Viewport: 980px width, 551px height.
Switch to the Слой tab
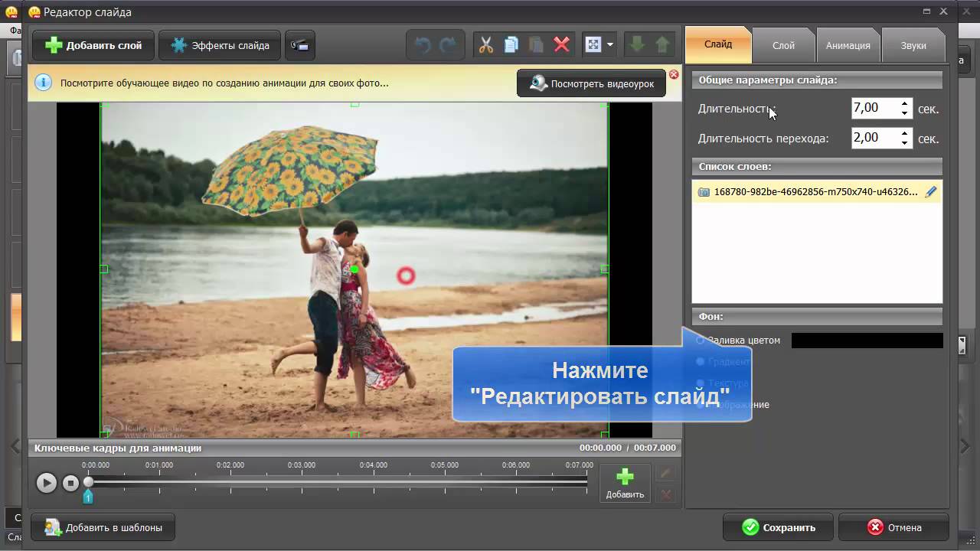point(783,45)
